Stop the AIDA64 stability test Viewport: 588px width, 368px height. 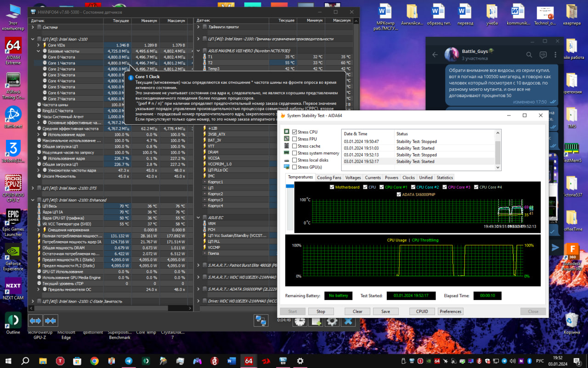point(321,311)
